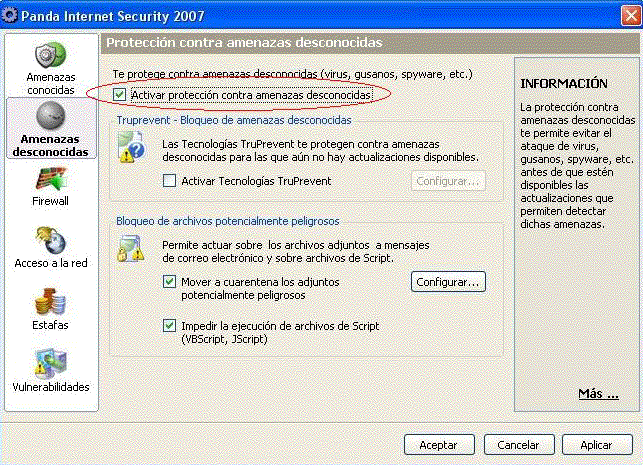Toggle Activar protección contra amenazas desconocidas
Screen dimensions: 643x465
121,94
